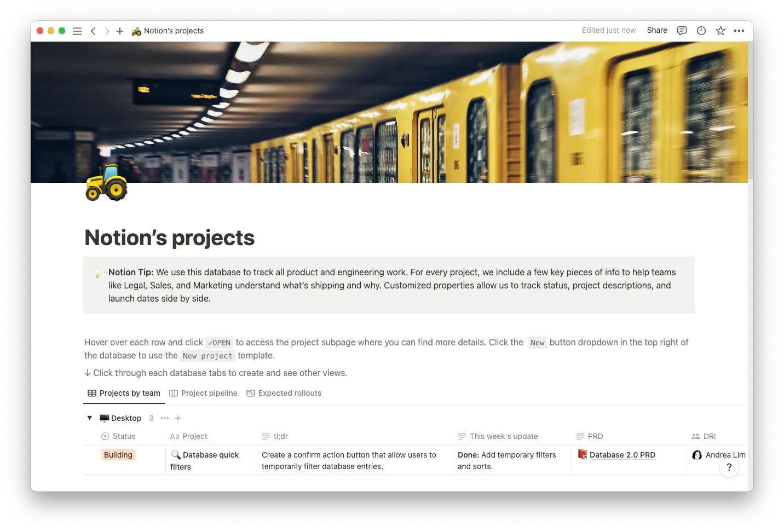
Task: Add a new item to Desktop group
Action: [x=178, y=418]
